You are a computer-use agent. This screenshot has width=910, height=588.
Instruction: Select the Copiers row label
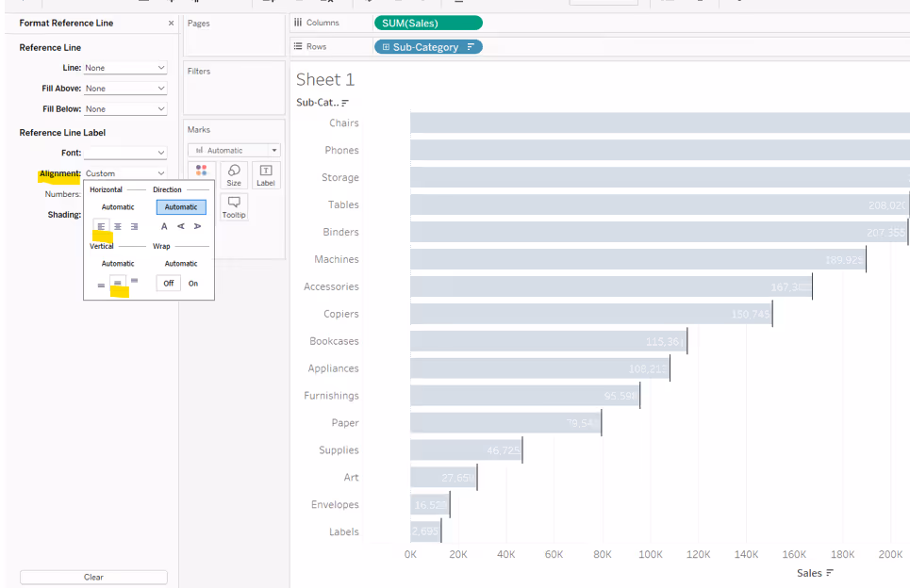point(341,314)
